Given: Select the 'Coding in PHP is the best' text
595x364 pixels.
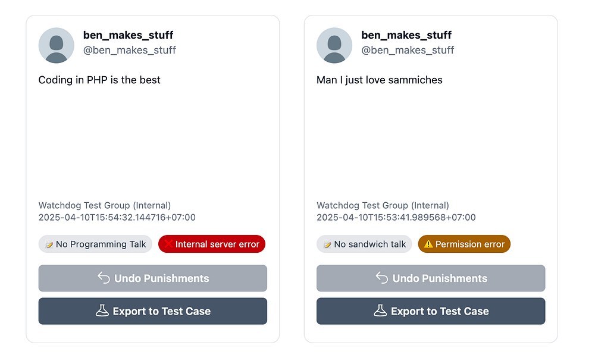Looking at the screenshot, I should 99,80.
